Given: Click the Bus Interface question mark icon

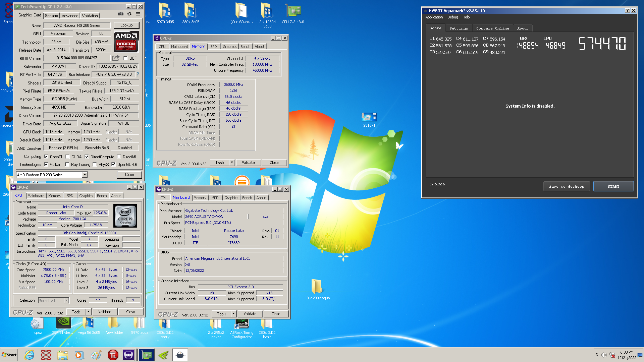Looking at the screenshot, I should tap(138, 74).
